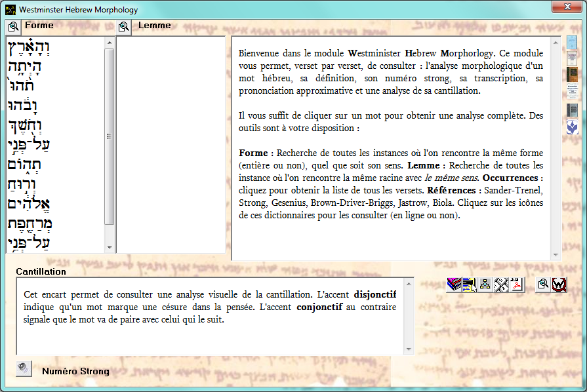Screen dimensions: 587x392
Task: Open the light blue dictionary cover
Action: 572,43
